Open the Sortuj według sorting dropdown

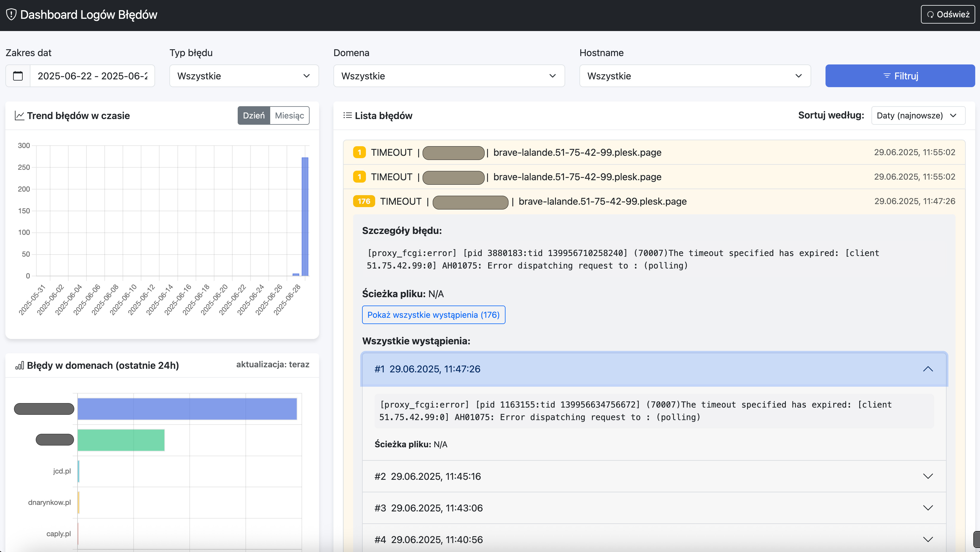click(918, 115)
